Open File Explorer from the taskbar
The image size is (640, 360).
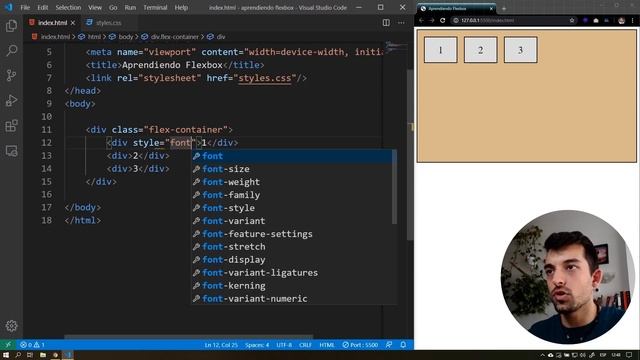(x=42, y=355)
